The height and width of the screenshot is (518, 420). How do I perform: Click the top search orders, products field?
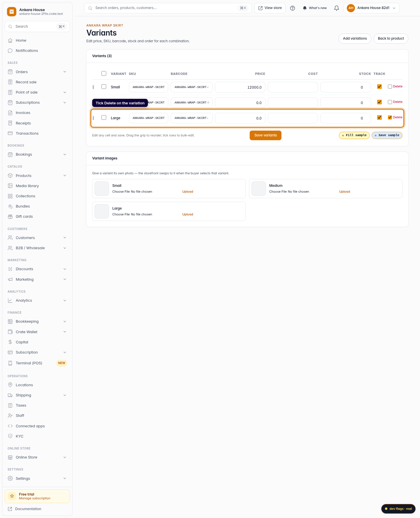pyautogui.click(x=168, y=8)
